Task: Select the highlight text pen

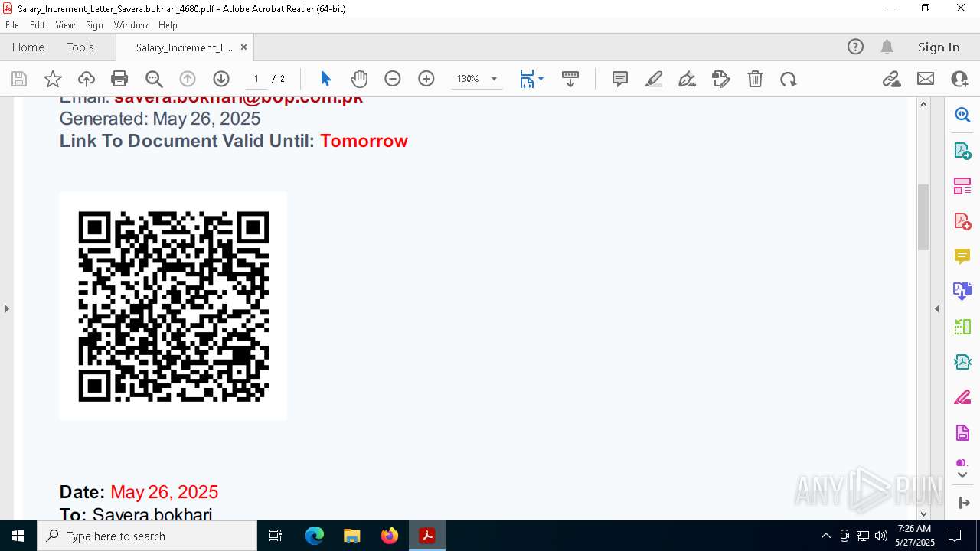Action: click(x=654, y=79)
